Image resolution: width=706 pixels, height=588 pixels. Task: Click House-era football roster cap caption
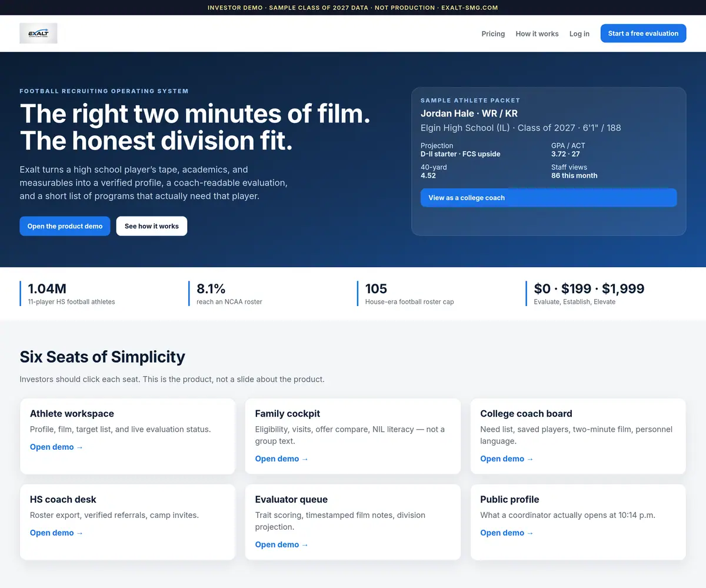tap(409, 302)
